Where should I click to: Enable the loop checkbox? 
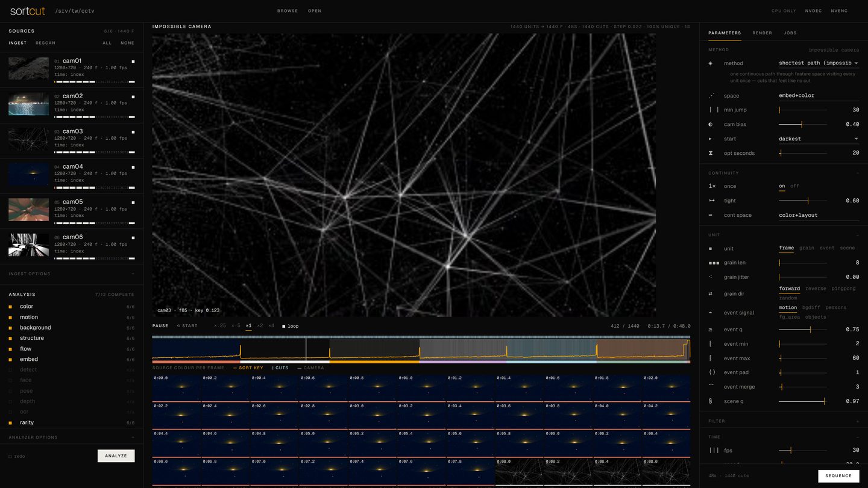pyautogui.click(x=284, y=326)
